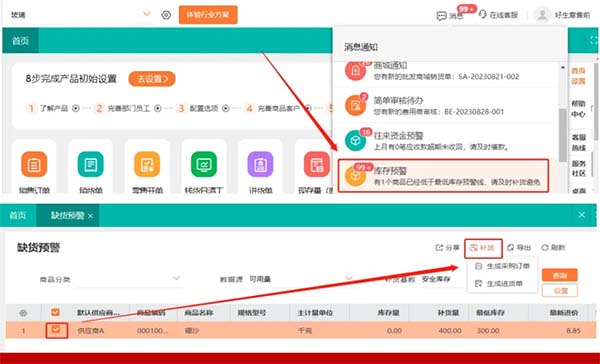Open the 商城通知 notification icon
600x364 pixels.
pos(355,70)
